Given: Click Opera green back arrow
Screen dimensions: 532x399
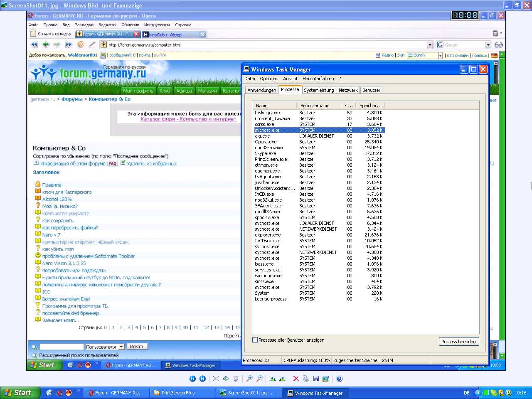Looking at the screenshot, I should pyautogui.click(x=46, y=44).
